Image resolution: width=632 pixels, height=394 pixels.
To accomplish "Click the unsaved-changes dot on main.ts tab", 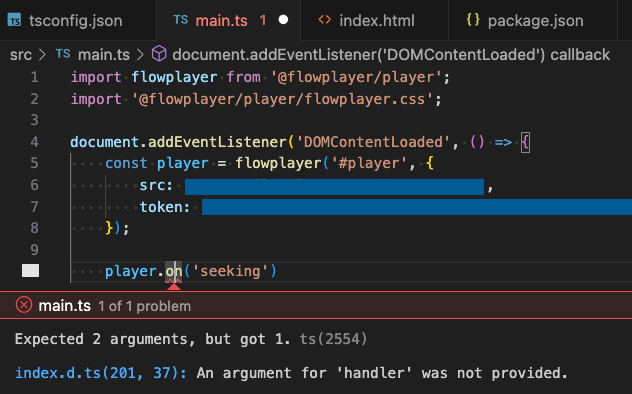I will 283,20.
